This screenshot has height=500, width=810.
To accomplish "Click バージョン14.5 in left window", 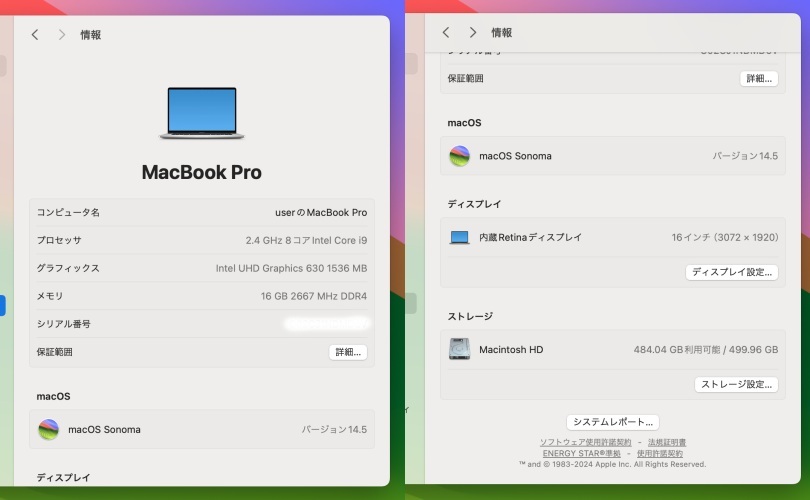I will coord(334,429).
